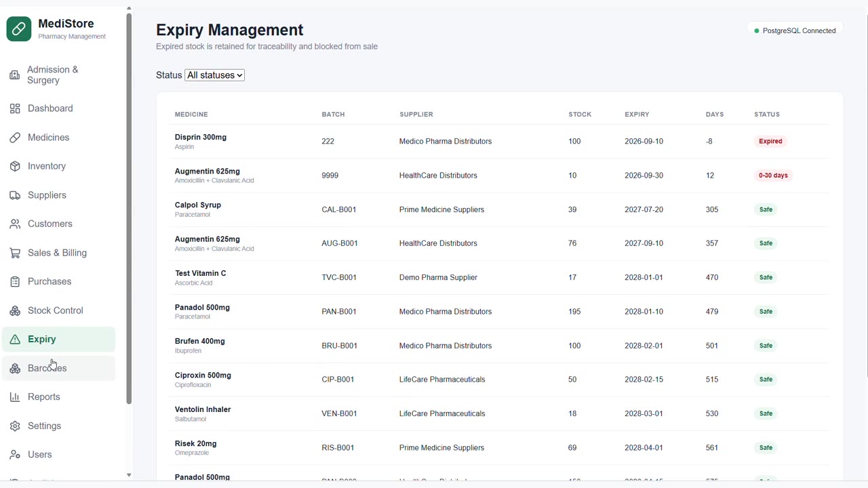Screen dimensions: 868x488
Task: Click the PostgreSQL Connected status badge
Action: (x=795, y=30)
